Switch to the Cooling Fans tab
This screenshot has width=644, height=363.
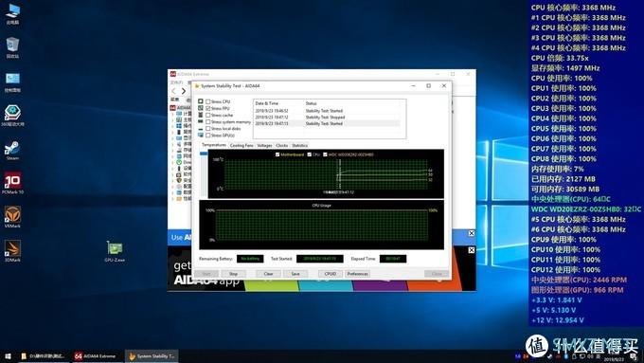pos(241,146)
